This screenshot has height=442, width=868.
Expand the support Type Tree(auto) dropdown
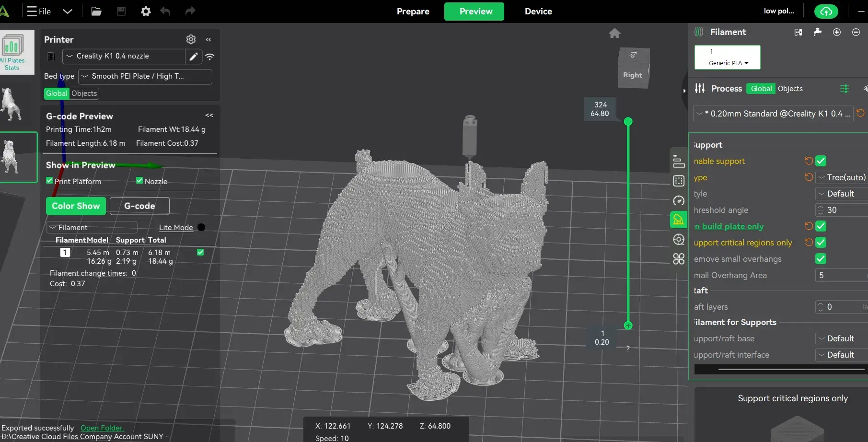(842, 177)
